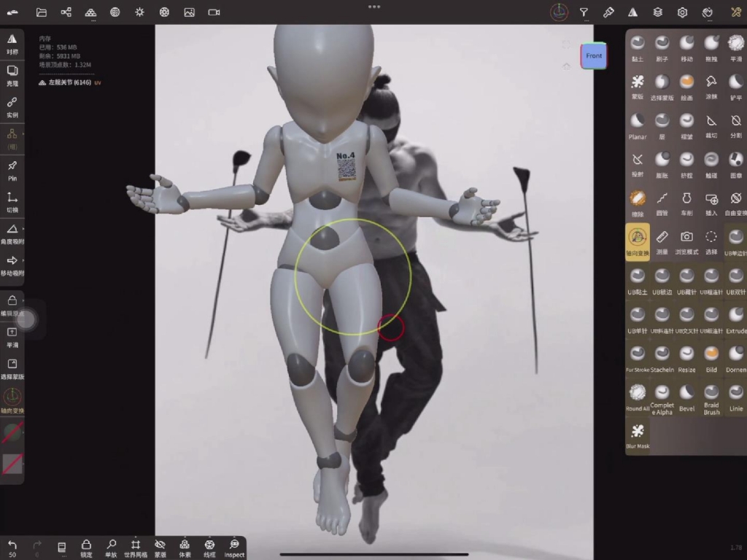The image size is (747, 560).
Task: Toggle 单放 solo mode
Action: tap(111, 548)
